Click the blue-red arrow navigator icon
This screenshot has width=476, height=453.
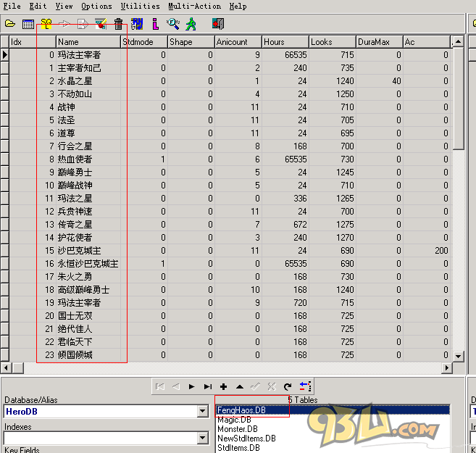coord(305,386)
